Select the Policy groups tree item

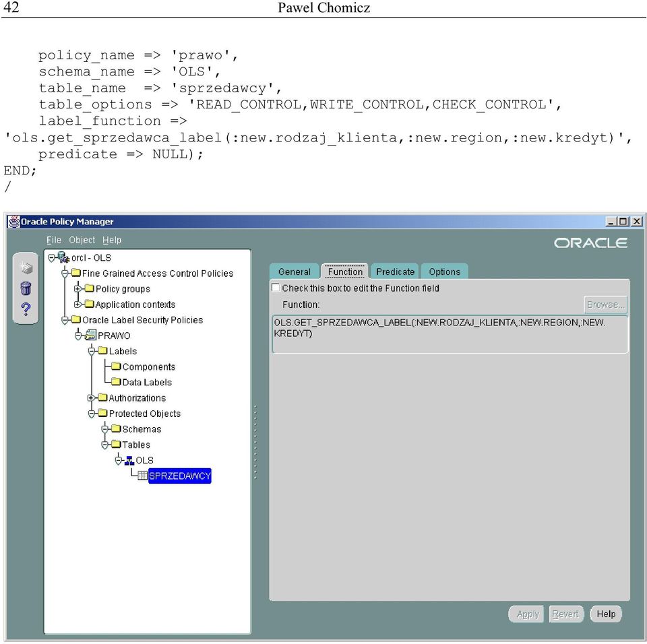tap(123, 289)
